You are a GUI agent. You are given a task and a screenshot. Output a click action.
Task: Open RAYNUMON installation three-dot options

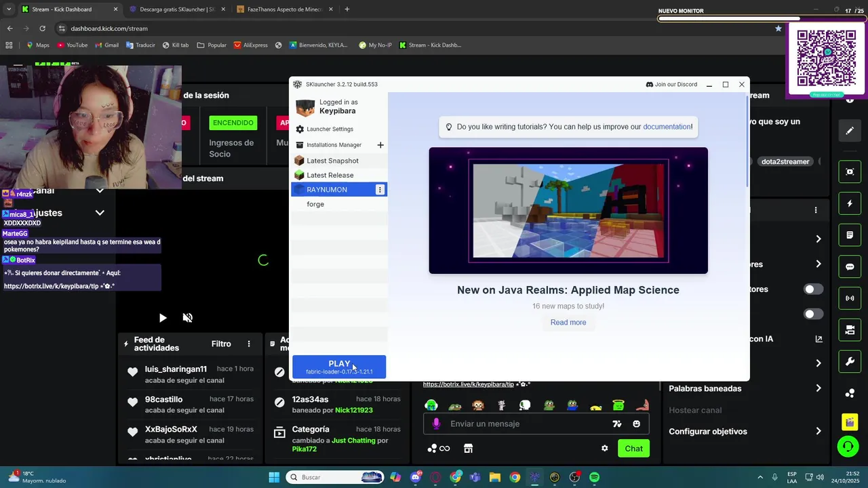(x=380, y=190)
